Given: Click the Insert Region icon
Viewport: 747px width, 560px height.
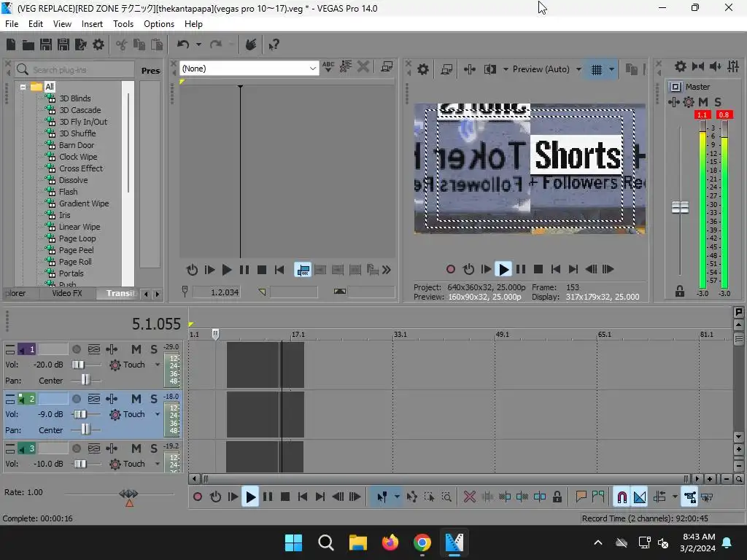Looking at the screenshot, I should click(598, 497).
